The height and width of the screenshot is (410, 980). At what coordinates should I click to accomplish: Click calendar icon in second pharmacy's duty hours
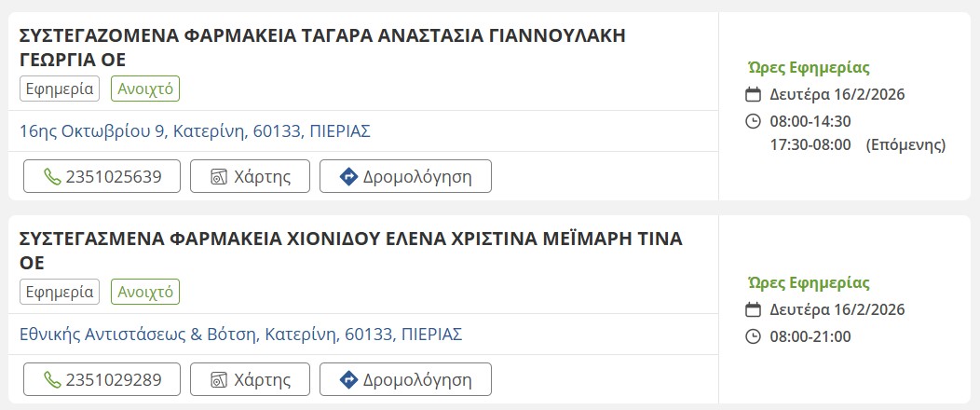click(x=754, y=309)
